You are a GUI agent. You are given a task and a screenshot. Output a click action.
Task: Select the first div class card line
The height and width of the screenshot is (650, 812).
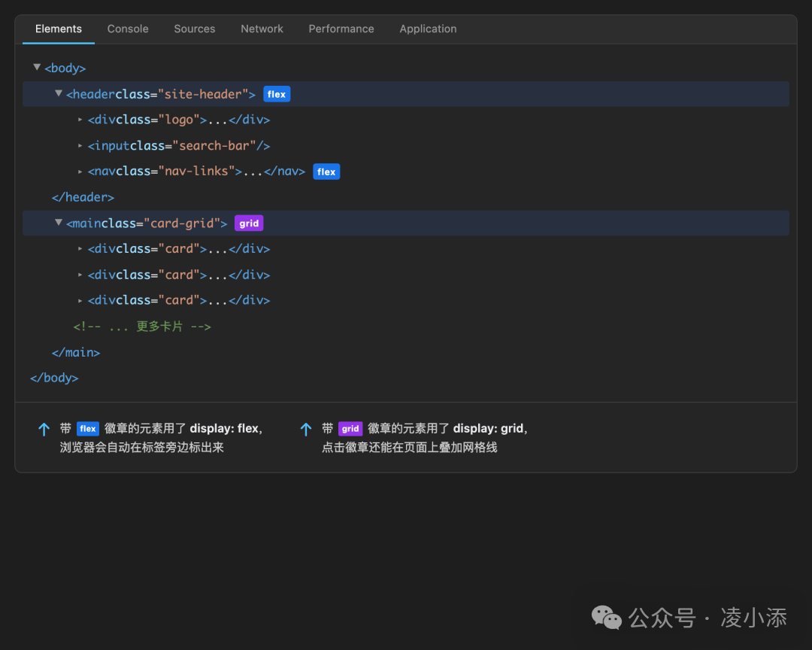point(179,249)
